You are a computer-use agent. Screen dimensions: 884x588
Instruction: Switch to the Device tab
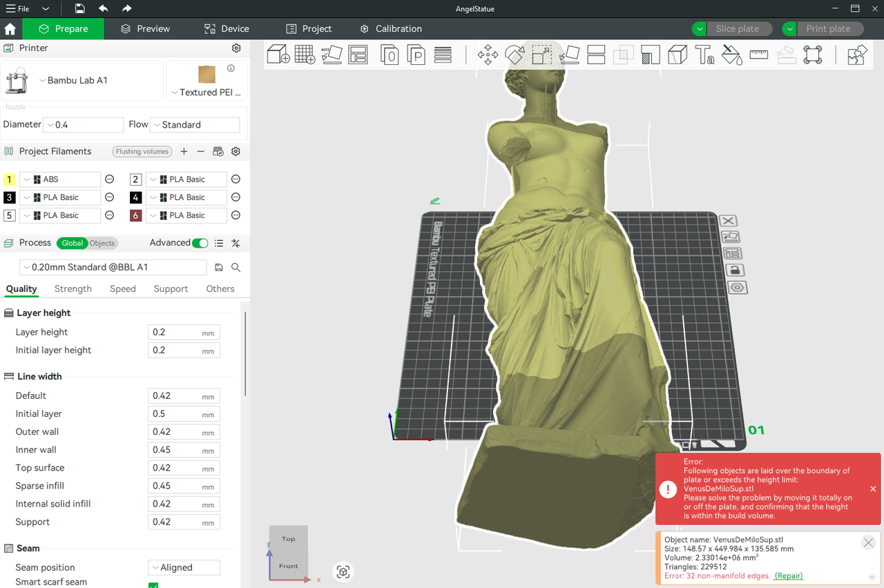click(227, 29)
